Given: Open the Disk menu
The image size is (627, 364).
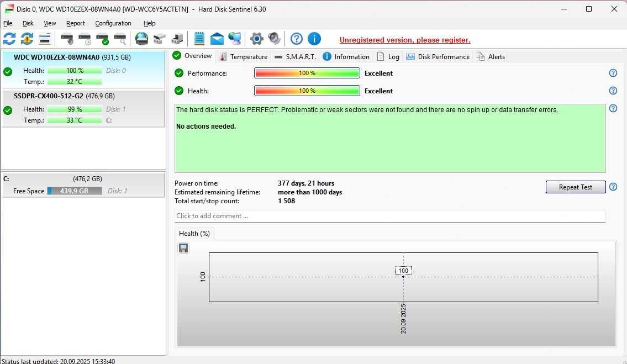Looking at the screenshot, I should click(28, 23).
